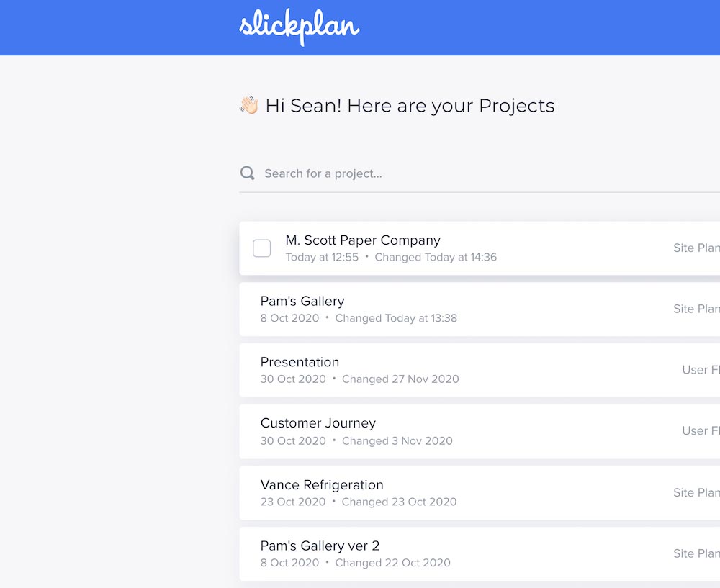Click the search magnifier icon
Image resolution: width=720 pixels, height=588 pixels.
[x=248, y=173]
